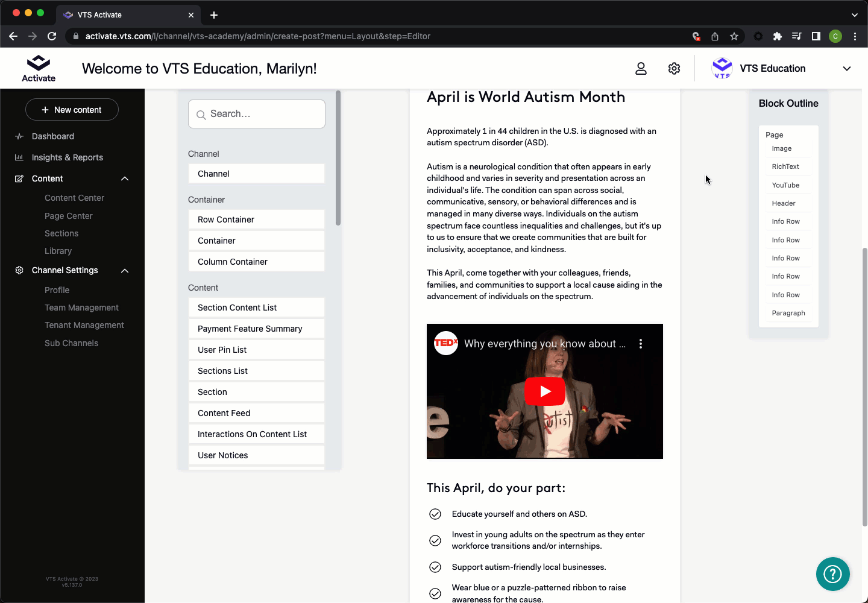
Task: Select the Content Feed block
Action: pyautogui.click(x=257, y=413)
